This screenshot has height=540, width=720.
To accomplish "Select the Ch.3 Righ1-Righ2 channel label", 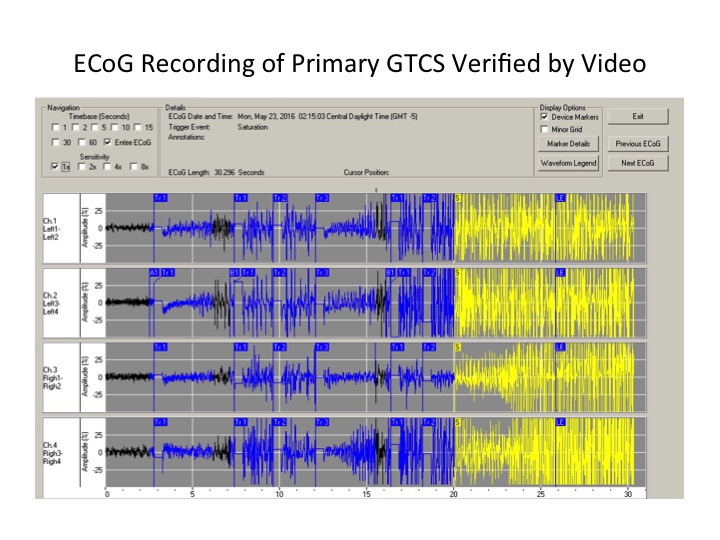I will [55, 375].
